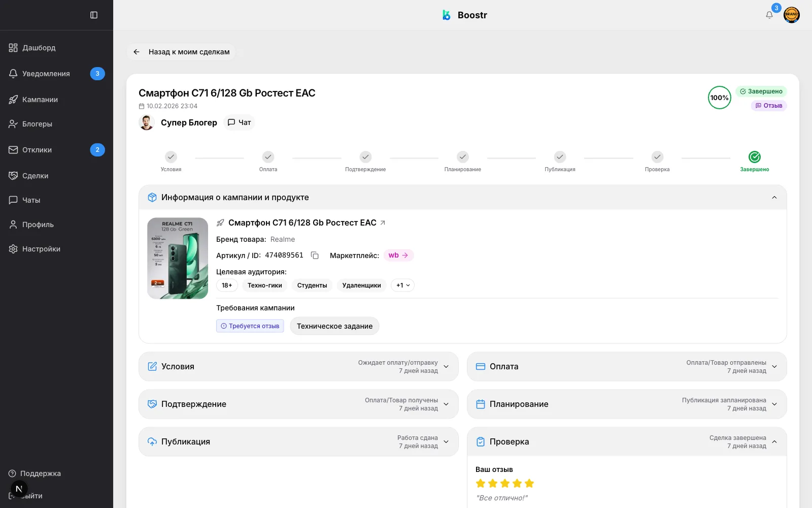This screenshot has height=508, width=812.
Task: Expand the Условия section
Action: click(x=446, y=367)
